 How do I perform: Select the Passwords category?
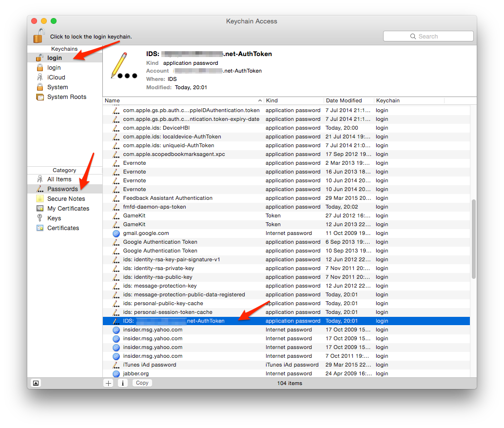65,189
